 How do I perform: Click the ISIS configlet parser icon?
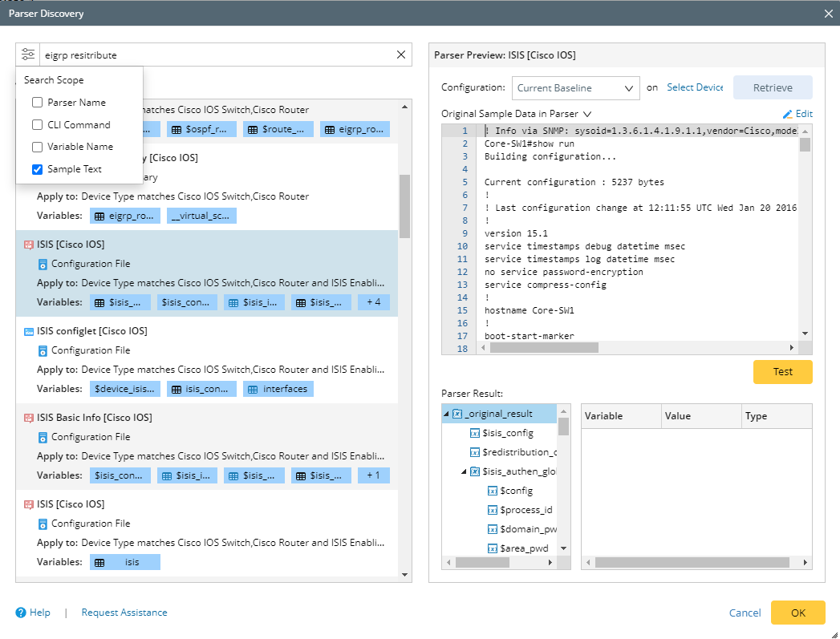click(x=29, y=331)
